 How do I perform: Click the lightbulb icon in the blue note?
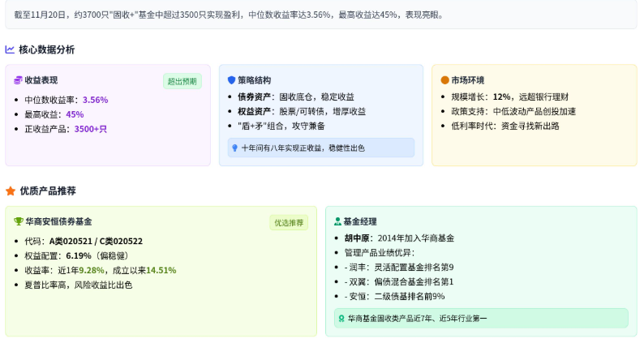[x=235, y=148]
